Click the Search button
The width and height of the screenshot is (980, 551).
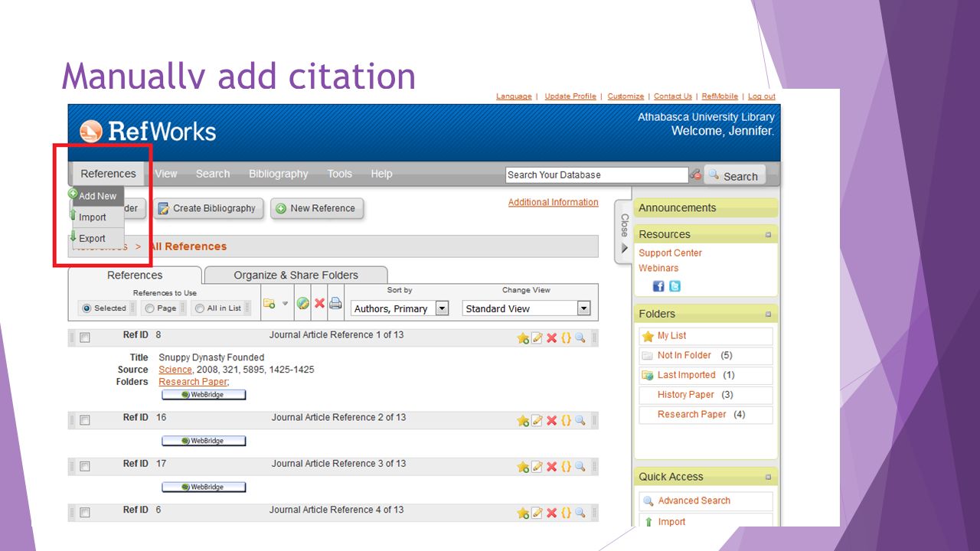734,175
